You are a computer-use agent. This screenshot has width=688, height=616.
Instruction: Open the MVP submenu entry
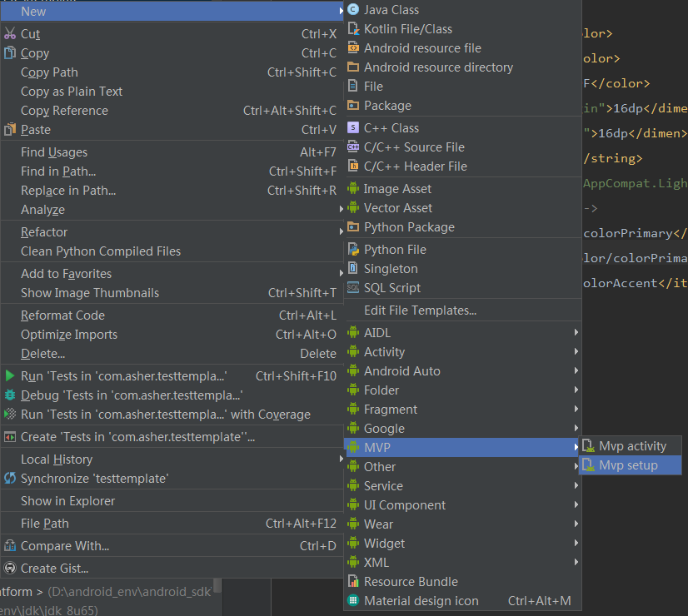[462, 447]
